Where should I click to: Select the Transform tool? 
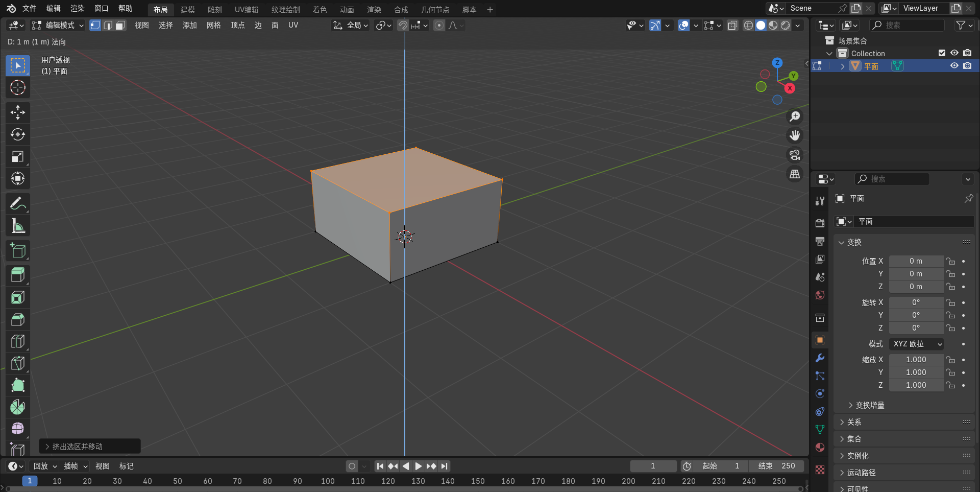pos(18,178)
